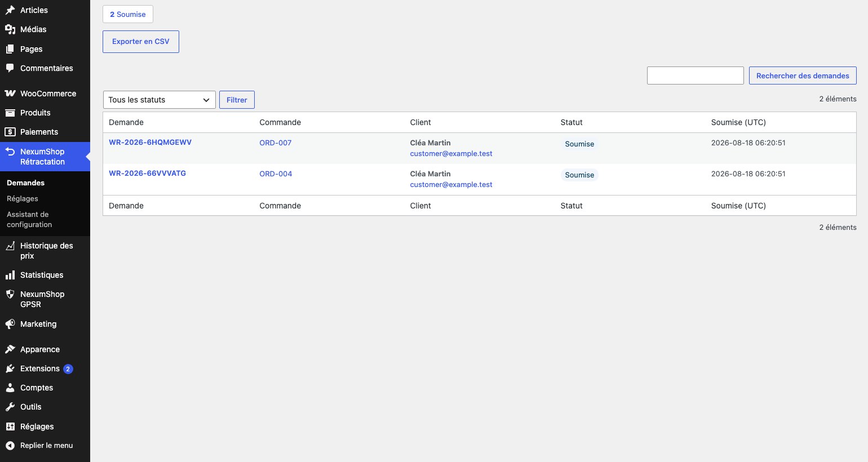Image resolution: width=868 pixels, height=462 pixels.
Task: Click the NexumShop GPSR shield icon
Action: 10,294
